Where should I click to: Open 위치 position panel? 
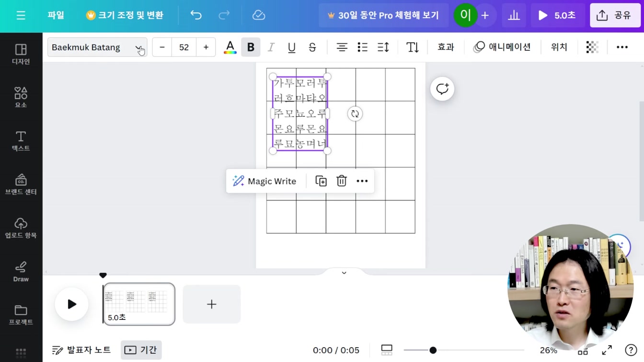click(559, 47)
